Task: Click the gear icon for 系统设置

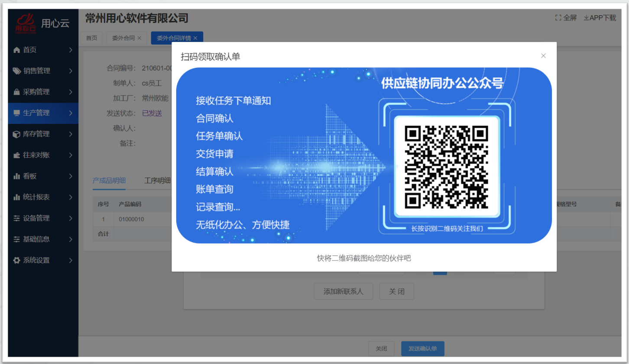Action: [16, 260]
